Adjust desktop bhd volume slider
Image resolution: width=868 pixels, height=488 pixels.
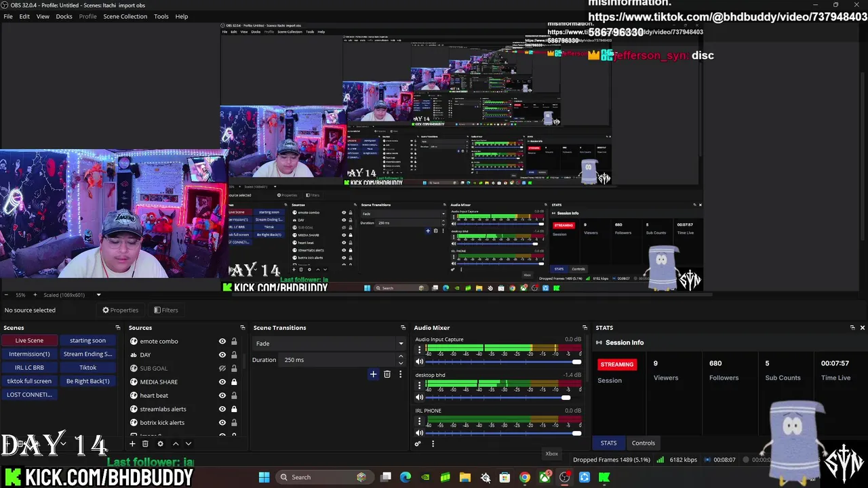tap(504, 397)
